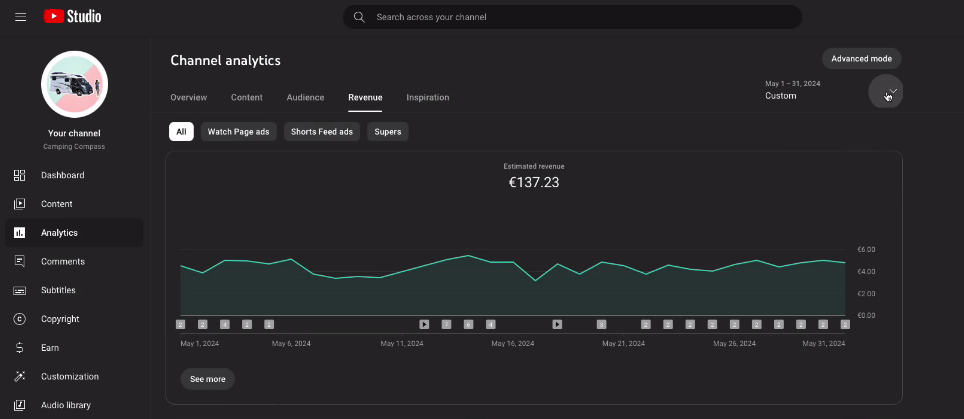This screenshot has height=419, width=964.
Task: Filter by Watch Page ads chip
Action: (x=239, y=131)
